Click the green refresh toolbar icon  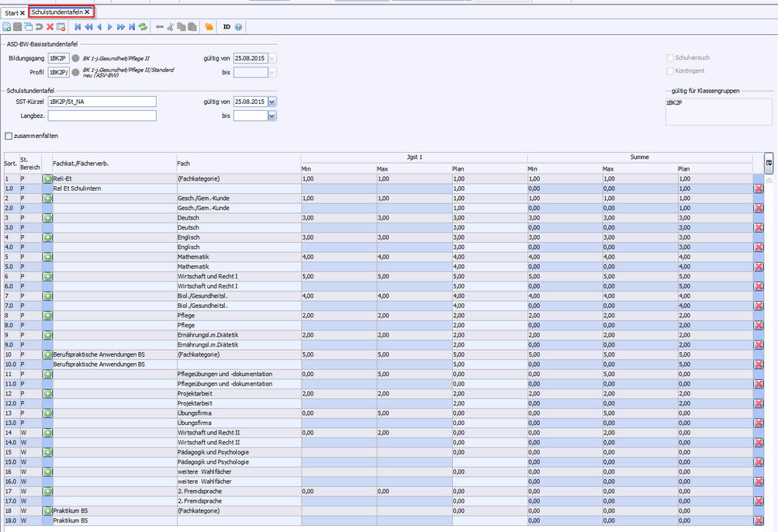tap(143, 27)
